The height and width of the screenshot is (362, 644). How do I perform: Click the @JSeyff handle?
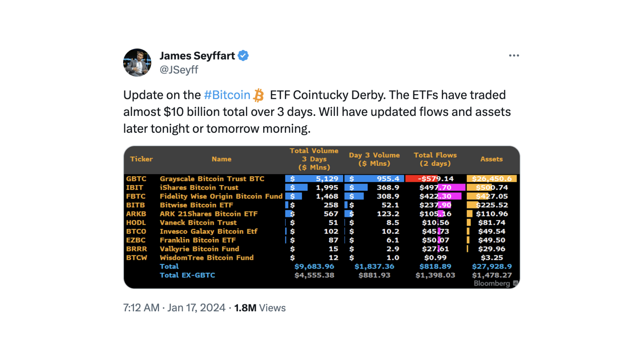(x=179, y=70)
